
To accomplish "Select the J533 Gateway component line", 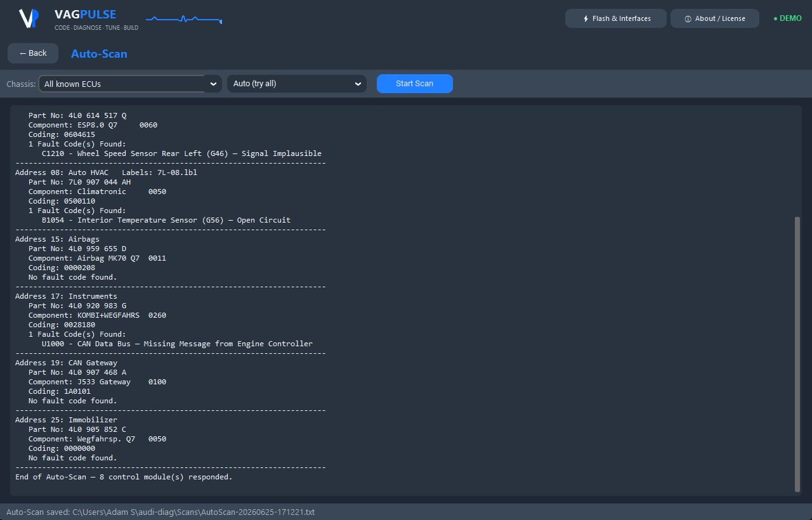I will click(x=97, y=382).
